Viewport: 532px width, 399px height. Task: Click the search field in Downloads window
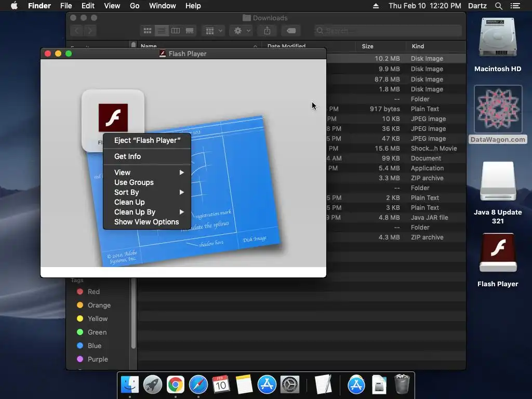click(388, 31)
